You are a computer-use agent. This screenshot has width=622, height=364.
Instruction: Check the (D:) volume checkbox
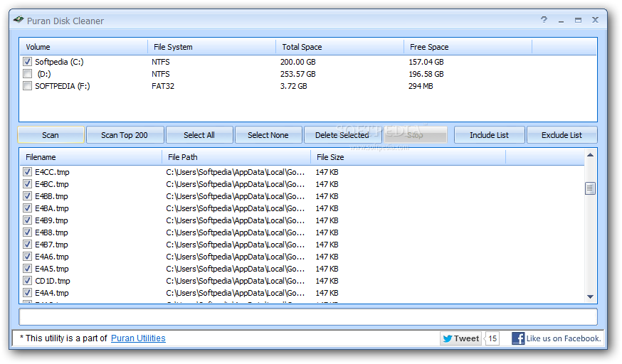click(x=27, y=74)
